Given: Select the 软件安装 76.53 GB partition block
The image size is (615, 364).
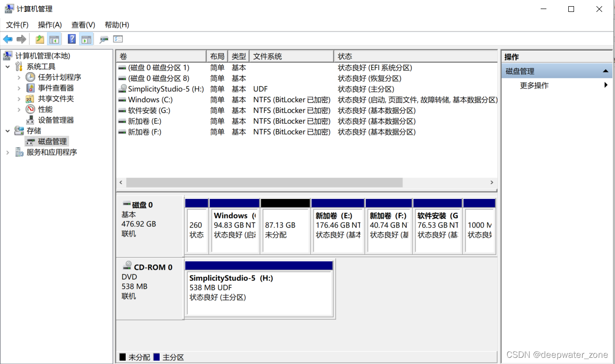Looking at the screenshot, I should pyautogui.click(x=438, y=226).
